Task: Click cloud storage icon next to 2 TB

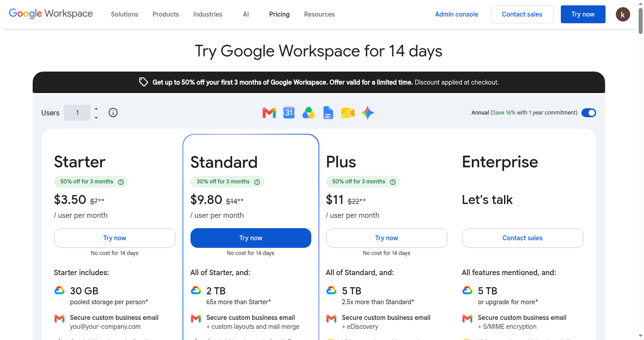Action: pyautogui.click(x=196, y=291)
